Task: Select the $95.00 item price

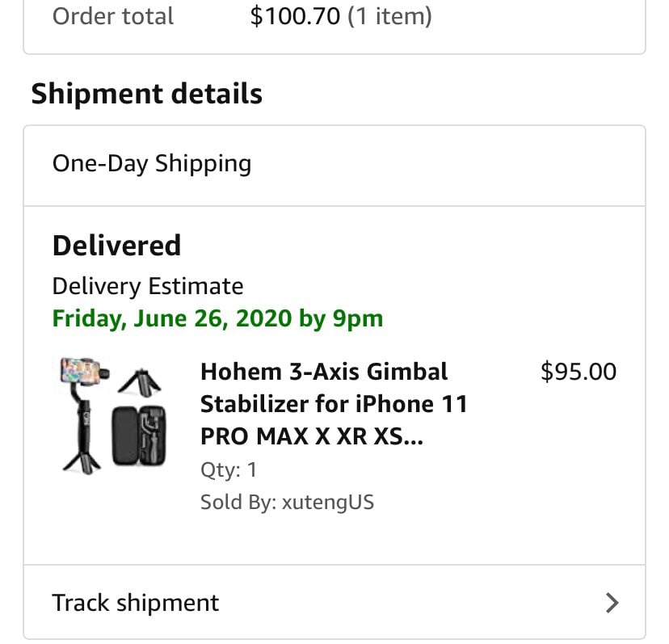Action: (579, 372)
